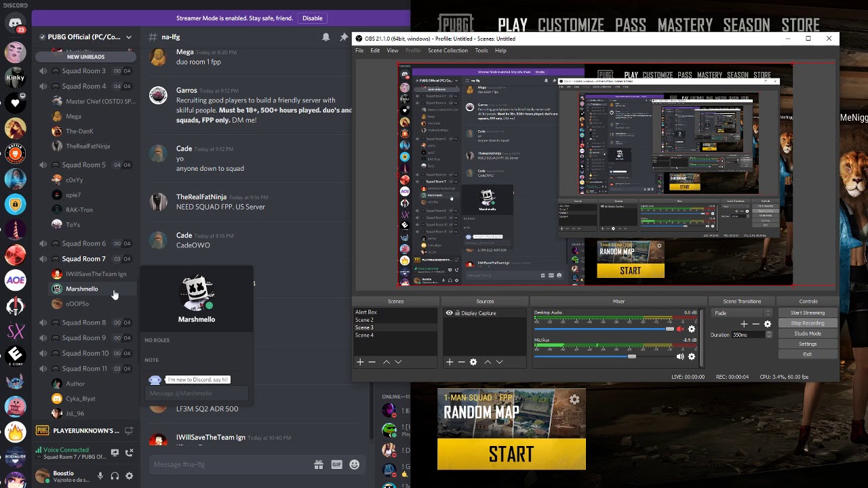Mute Mic/Aux in OBS mixer
This screenshot has width=868, height=488.
pyautogui.click(x=680, y=357)
